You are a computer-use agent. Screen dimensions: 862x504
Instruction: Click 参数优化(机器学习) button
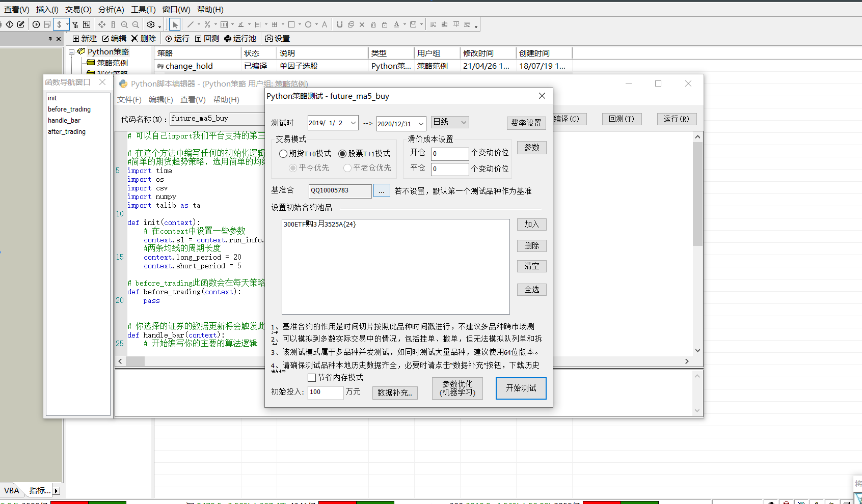click(x=457, y=388)
